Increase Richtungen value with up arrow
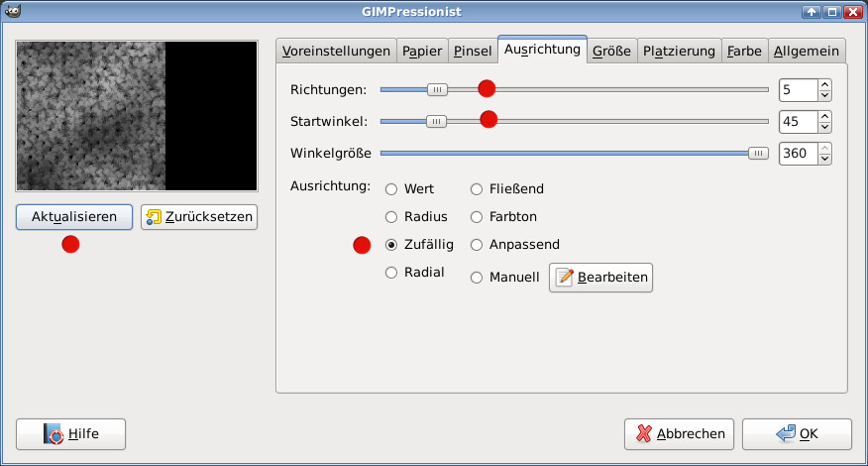868x466 pixels. click(x=824, y=84)
